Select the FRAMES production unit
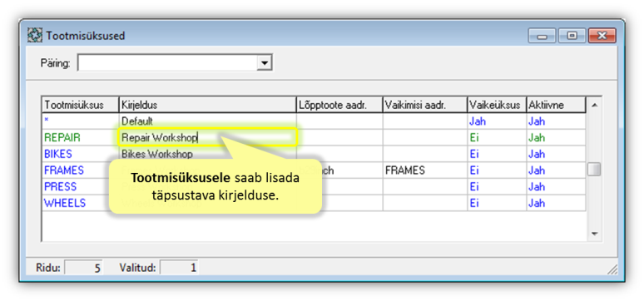 tap(81, 170)
